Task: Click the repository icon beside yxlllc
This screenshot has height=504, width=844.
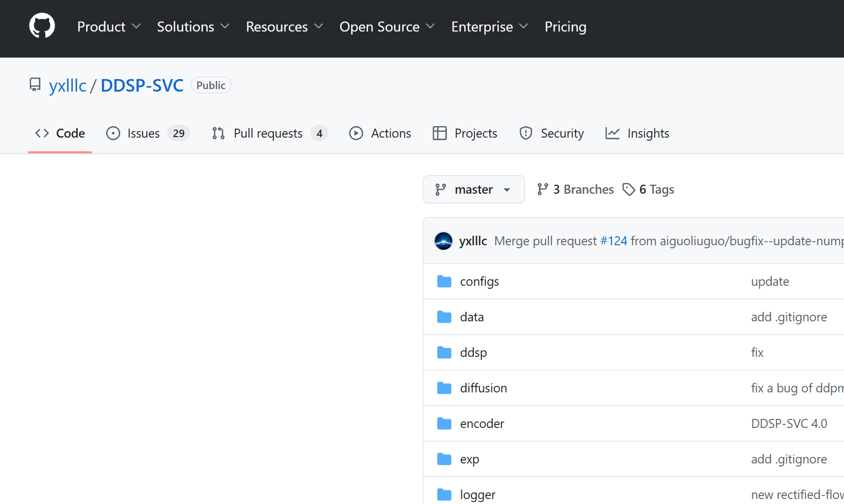Action: coord(35,85)
